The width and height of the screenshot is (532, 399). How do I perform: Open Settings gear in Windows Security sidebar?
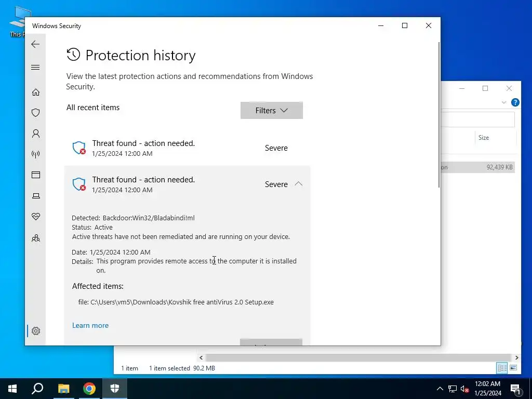coord(36,331)
